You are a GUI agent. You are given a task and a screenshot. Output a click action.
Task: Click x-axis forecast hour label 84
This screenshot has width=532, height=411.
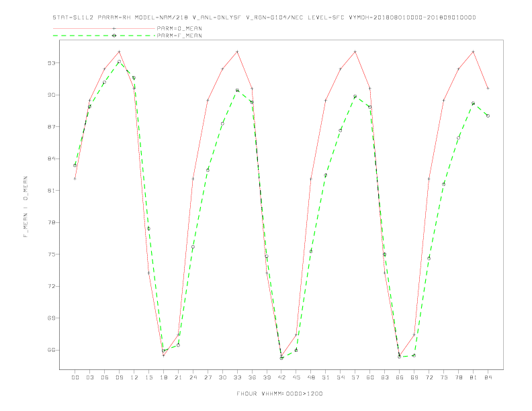pos(488,377)
